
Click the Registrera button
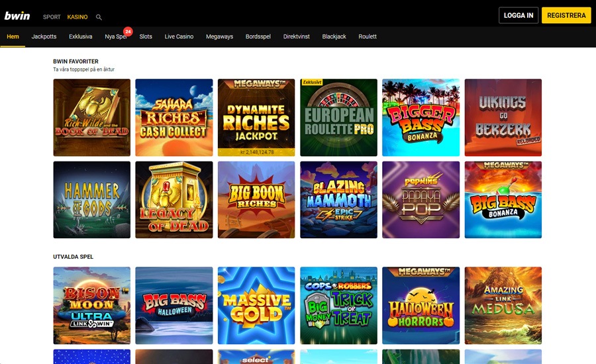(566, 16)
